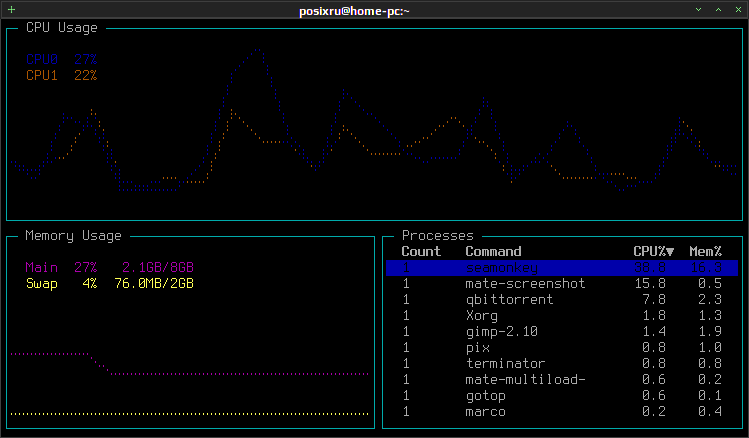Screen dimensions: 749x438
Task: Click the 16.3 Mem value for seamonkey
Action: coord(706,267)
